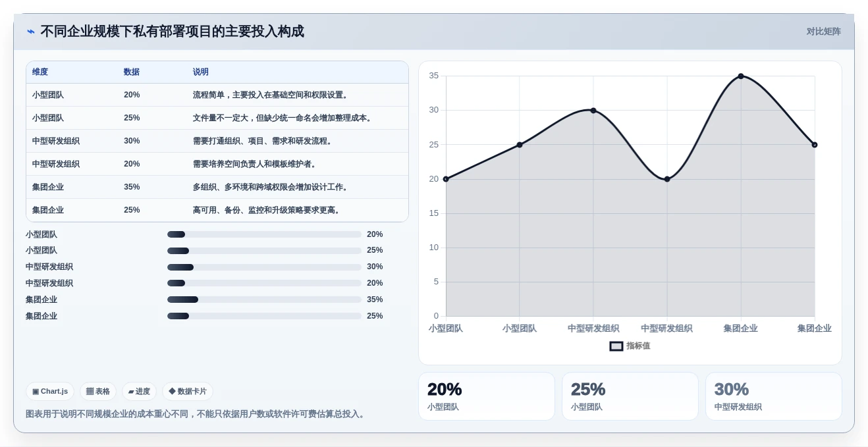Click the dashboard title 不同企业规模下私有部署项目
Screen dimensions: 868x447
point(173,32)
